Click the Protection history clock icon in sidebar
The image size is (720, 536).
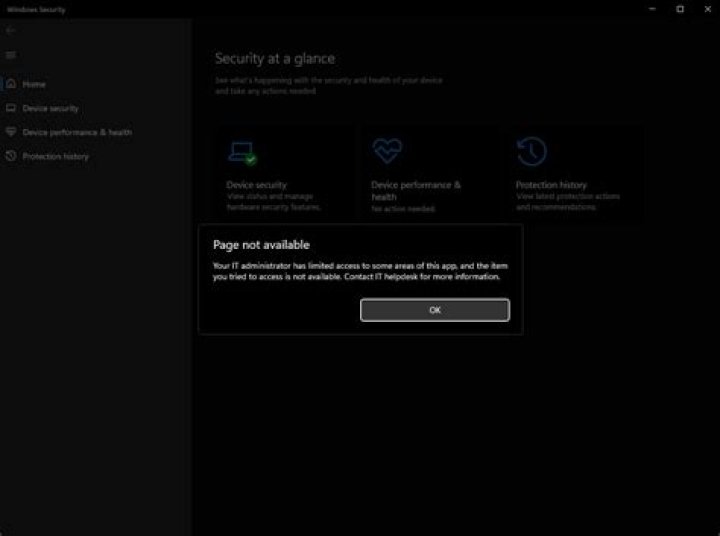coord(11,156)
